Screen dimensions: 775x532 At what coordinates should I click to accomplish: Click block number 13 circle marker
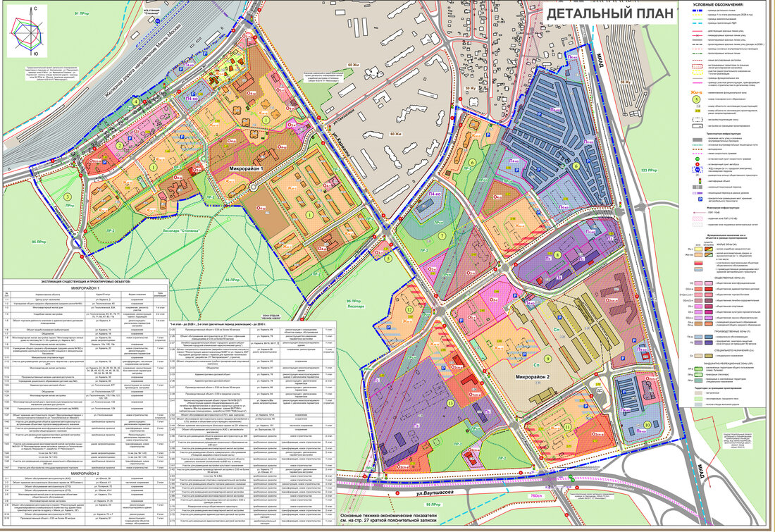[x=450, y=402]
